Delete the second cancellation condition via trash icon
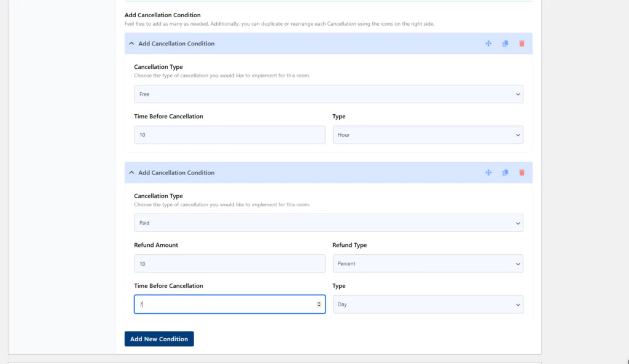 coord(522,172)
